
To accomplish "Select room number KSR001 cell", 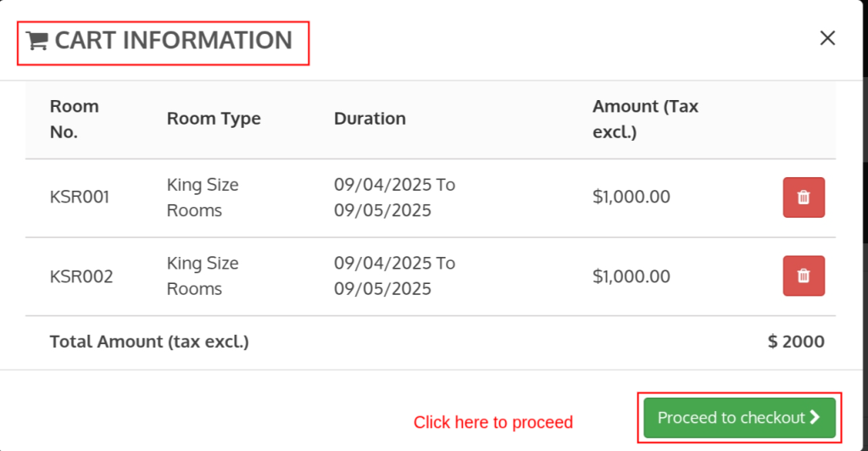I will pyautogui.click(x=80, y=197).
